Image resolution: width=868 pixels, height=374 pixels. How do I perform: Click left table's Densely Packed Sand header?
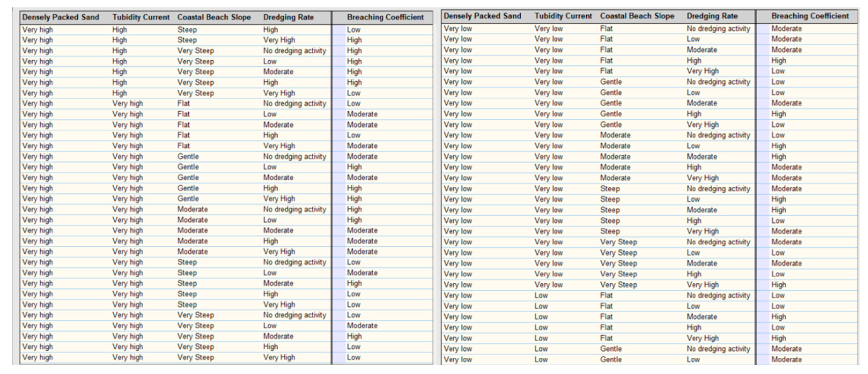point(61,17)
